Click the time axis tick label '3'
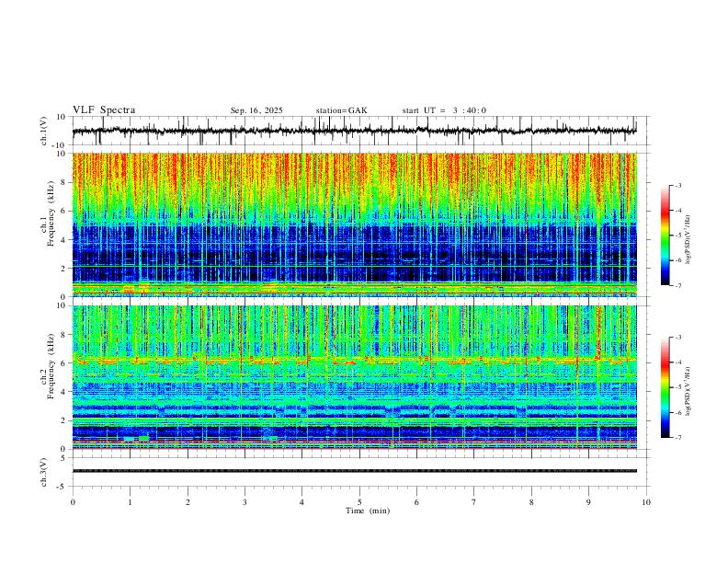Viewport: 728px width, 563px height. [x=245, y=502]
